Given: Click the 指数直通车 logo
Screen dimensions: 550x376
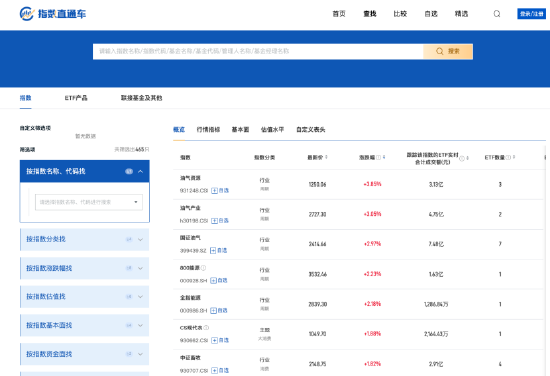Looking at the screenshot, I should [x=53, y=14].
